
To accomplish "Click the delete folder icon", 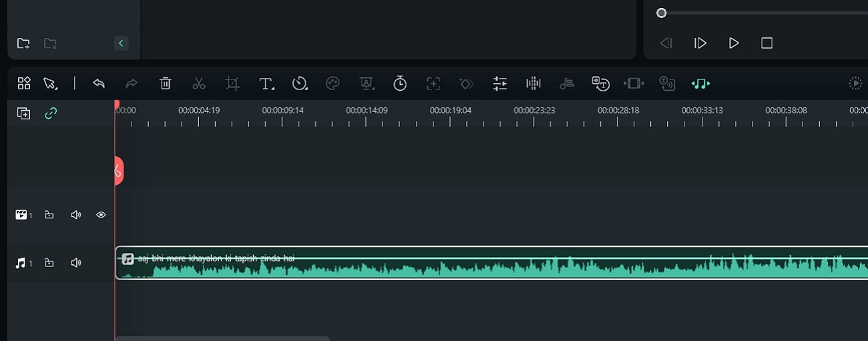I will point(50,43).
